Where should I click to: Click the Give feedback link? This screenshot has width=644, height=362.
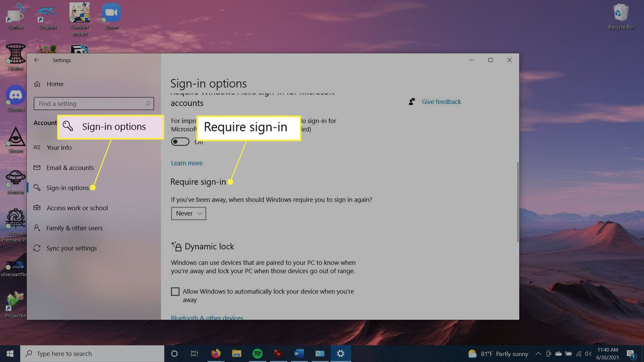(441, 102)
